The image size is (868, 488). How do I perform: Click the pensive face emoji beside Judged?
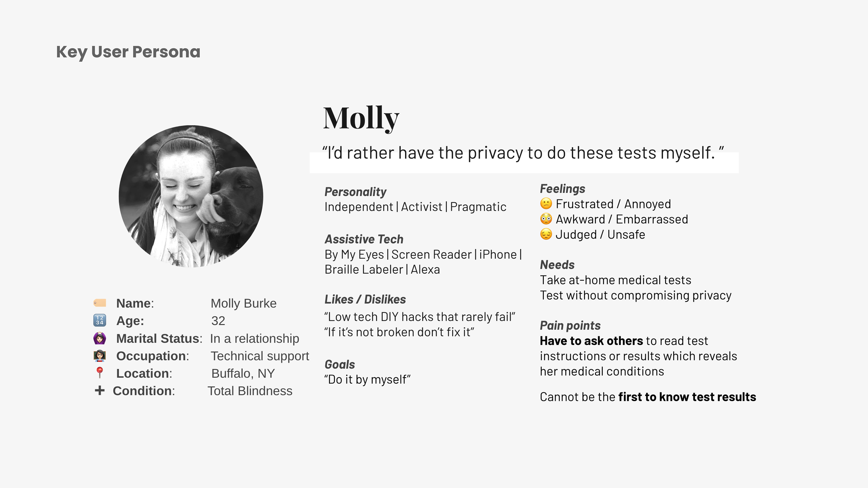[546, 234]
